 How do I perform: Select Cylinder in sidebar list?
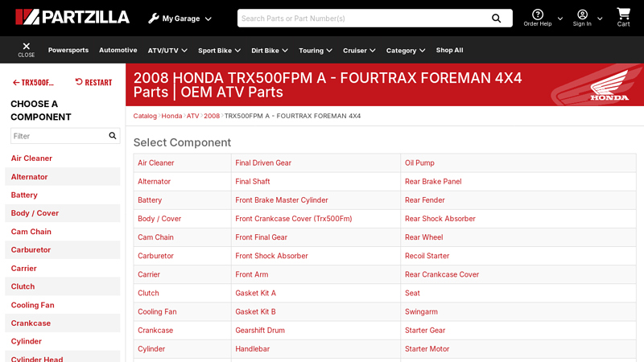(27, 341)
